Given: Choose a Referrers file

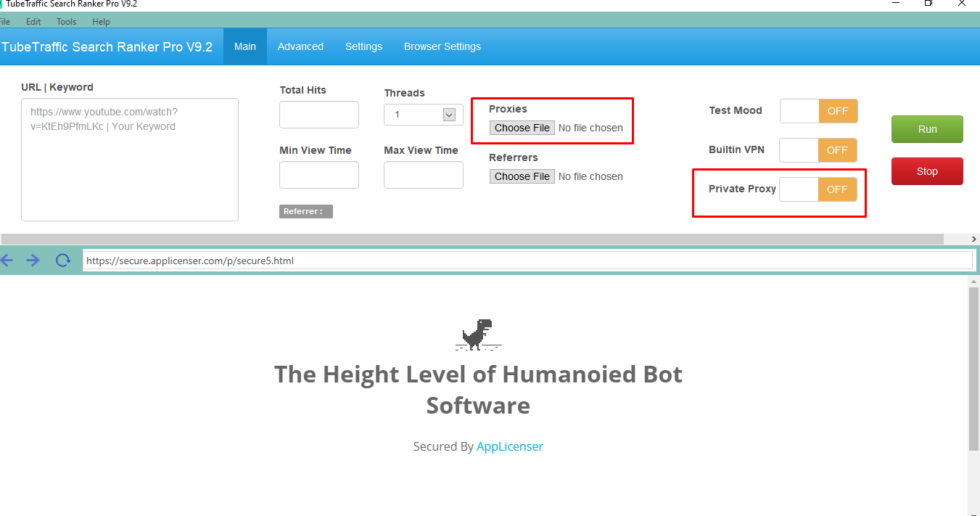Looking at the screenshot, I should tap(522, 176).
